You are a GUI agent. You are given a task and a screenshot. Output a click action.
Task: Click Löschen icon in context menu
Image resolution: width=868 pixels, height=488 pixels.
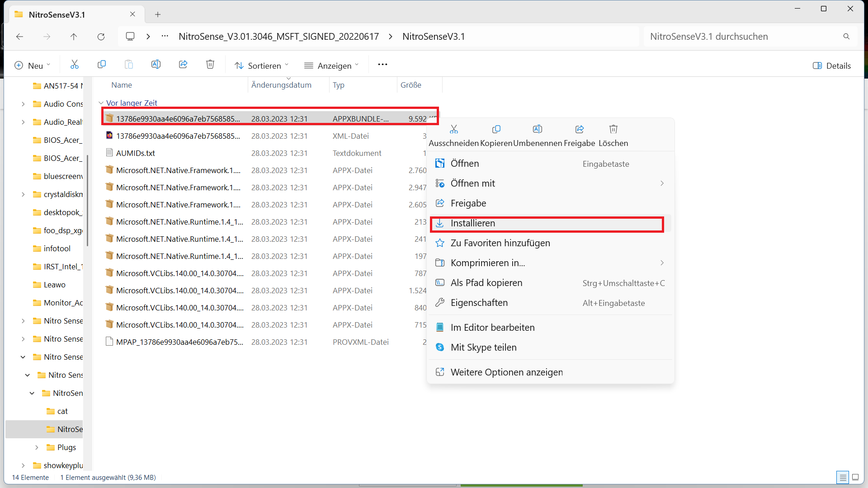coord(613,130)
